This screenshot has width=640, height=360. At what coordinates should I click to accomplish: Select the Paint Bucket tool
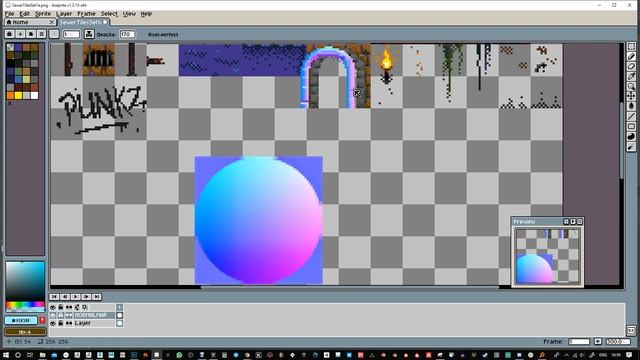631,106
